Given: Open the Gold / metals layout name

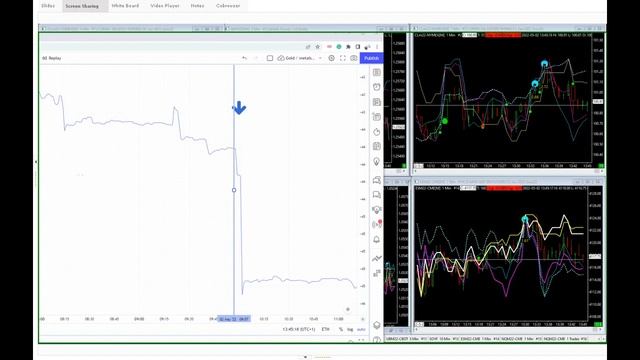Looking at the screenshot, I should point(300,58).
